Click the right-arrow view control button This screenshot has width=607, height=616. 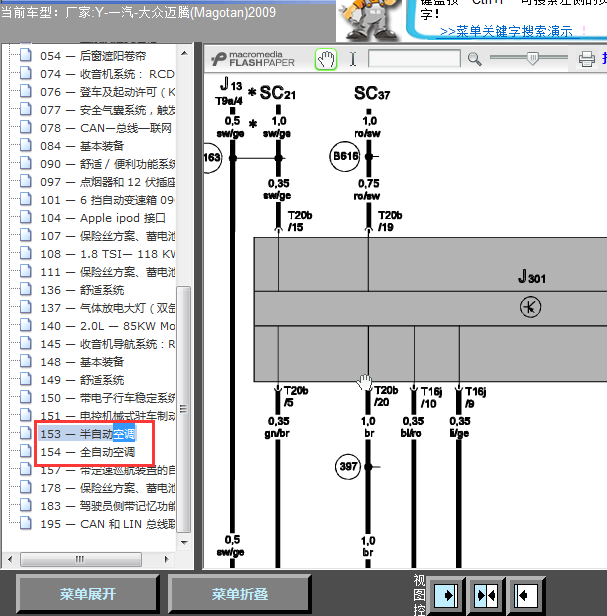click(446, 596)
